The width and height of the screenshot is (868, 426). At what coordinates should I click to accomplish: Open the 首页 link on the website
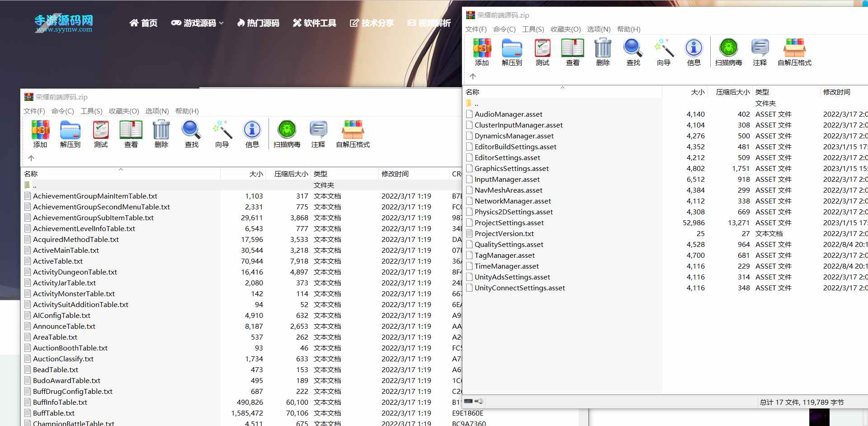pyautogui.click(x=144, y=23)
